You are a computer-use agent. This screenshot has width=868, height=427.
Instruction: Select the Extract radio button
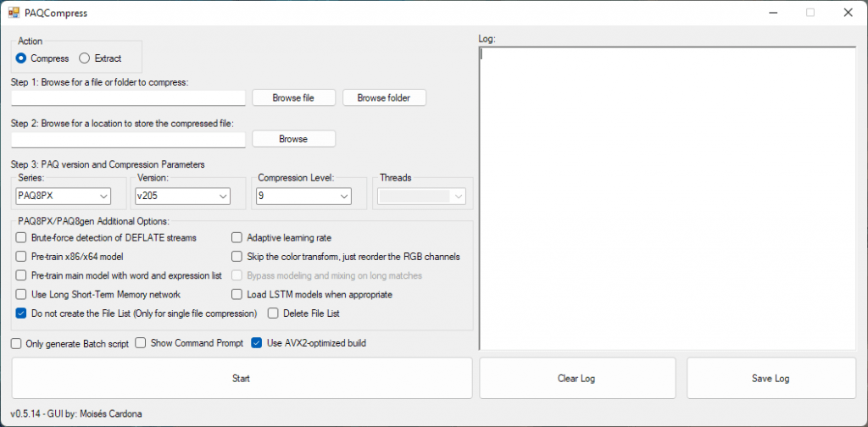pyautogui.click(x=84, y=58)
